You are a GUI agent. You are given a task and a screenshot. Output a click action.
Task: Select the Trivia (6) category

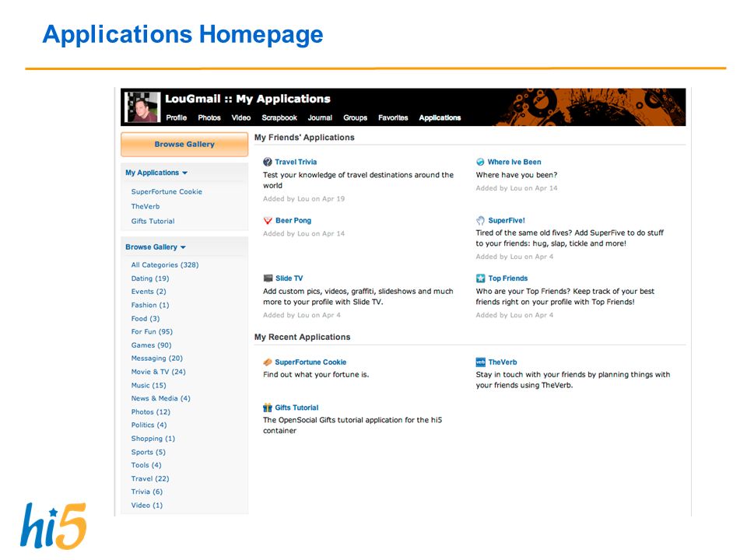click(x=147, y=492)
